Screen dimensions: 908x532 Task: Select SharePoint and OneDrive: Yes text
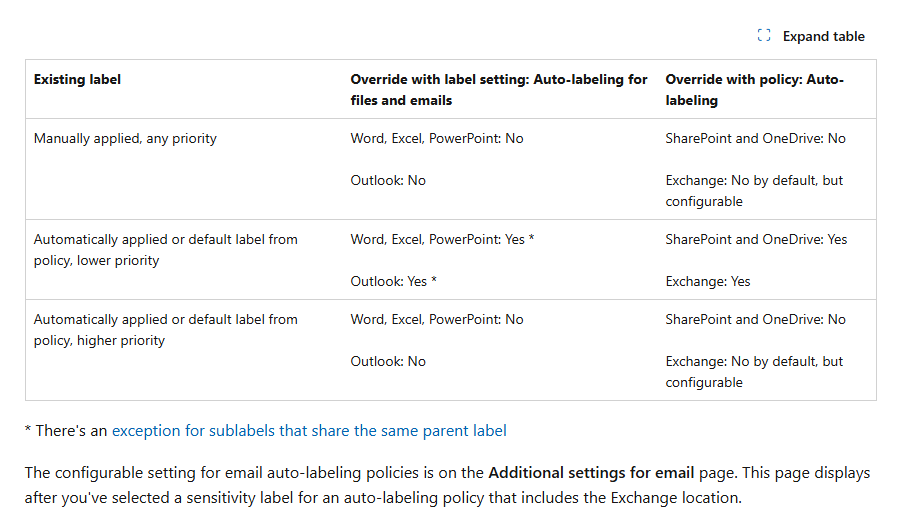pyautogui.click(x=756, y=239)
